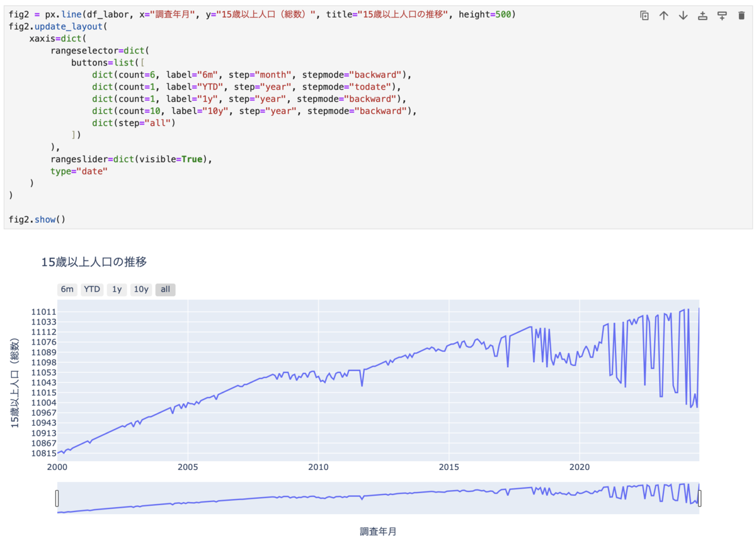Delete this cell with trash icon

click(x=741, y=16)
